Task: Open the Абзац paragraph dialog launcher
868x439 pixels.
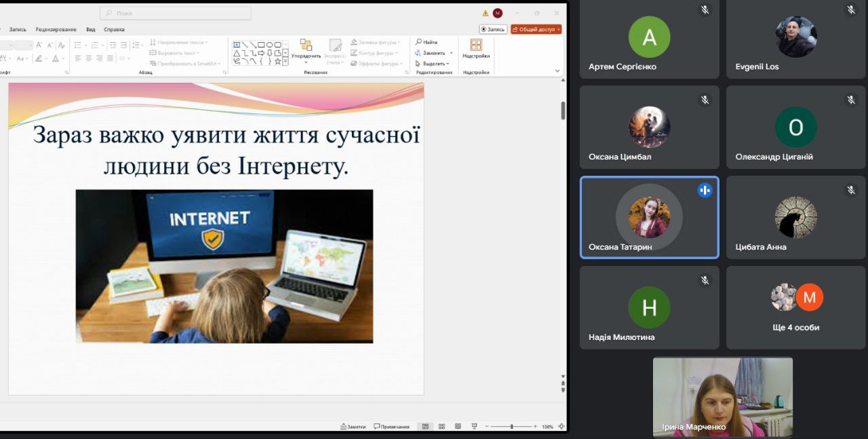Action: pyautogui.click(x=224, y=72)
